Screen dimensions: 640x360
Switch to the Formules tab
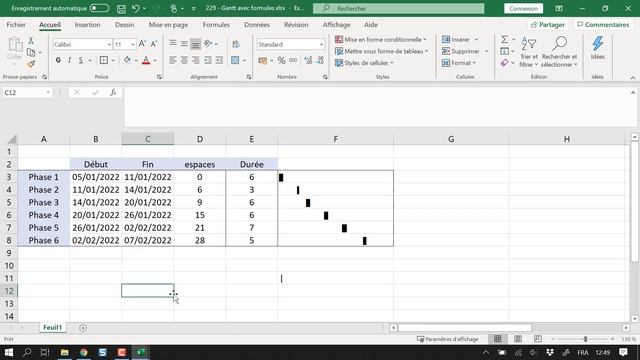click(216, 24)
